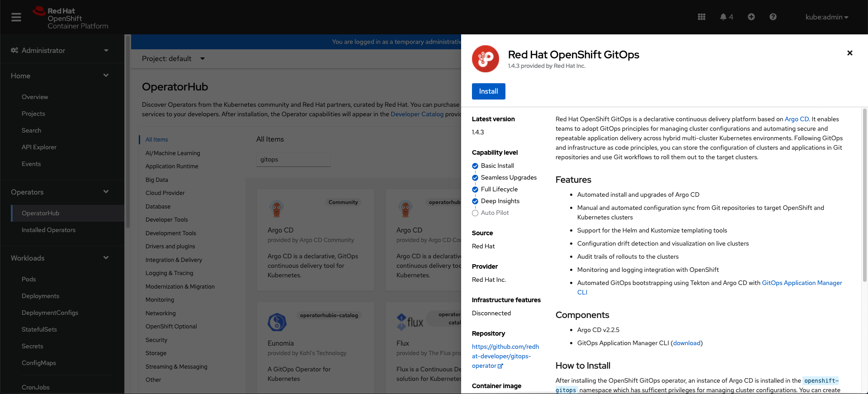Open the gitops-operator GitHub repository link
Viewport: 868px width, 394px height.
pyautogui.click(x=505, y=356)
